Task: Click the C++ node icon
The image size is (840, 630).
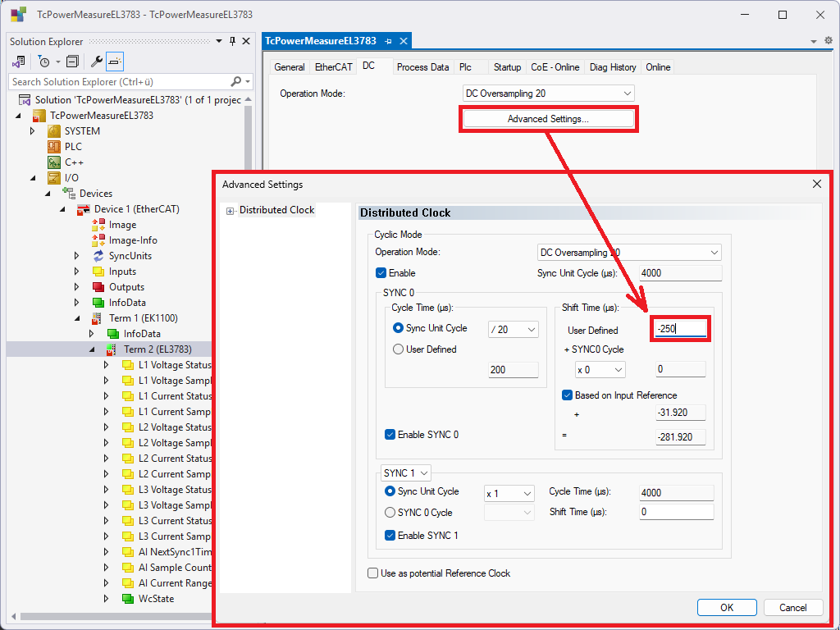Action: (x=54, y=162)
